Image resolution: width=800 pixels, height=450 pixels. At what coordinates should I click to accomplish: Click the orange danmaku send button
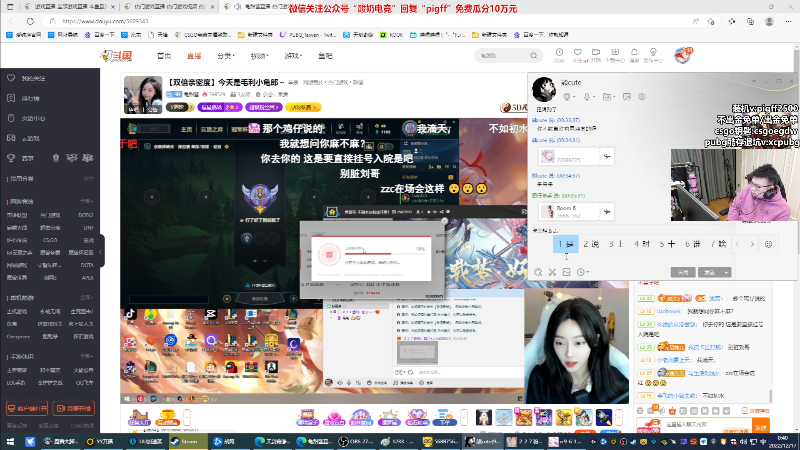(761, 427)
